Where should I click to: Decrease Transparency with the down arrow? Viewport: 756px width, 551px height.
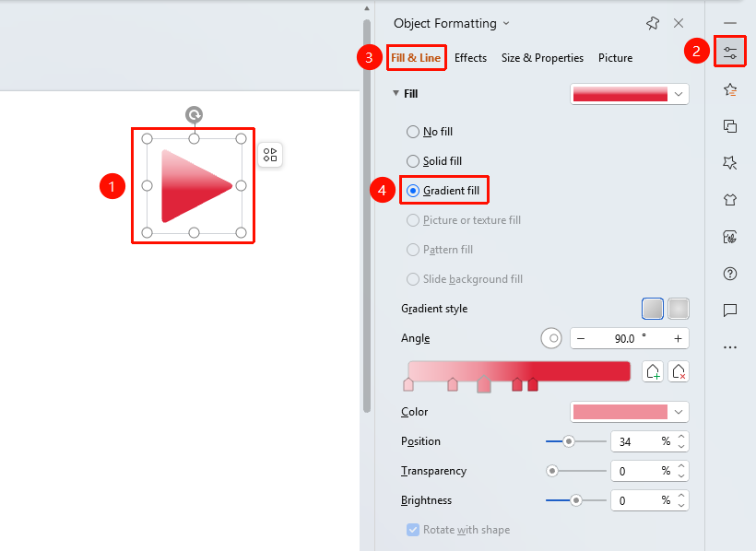click(681, 475)
